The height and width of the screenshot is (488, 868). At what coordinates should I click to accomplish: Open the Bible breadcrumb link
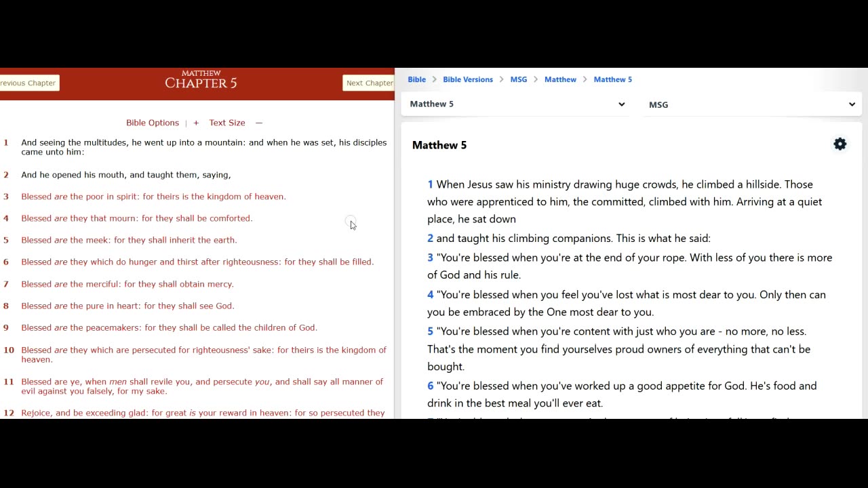[x=416, y=79]
